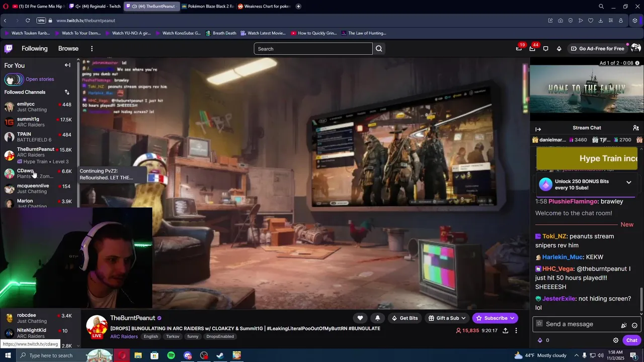This screenshot has height=362, width=644.
Task: Click the HHC_Vega username in chat
Action: pos(558,269)
